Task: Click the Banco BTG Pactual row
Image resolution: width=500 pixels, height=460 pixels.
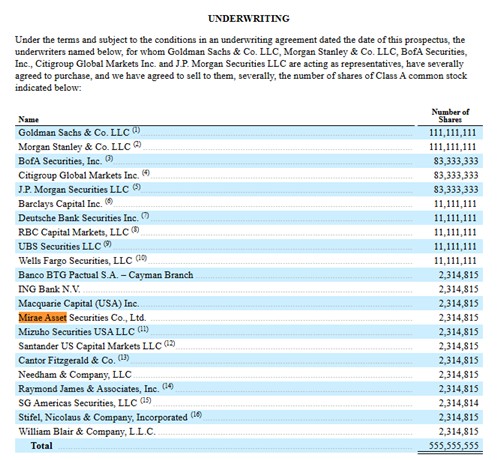Action: point(249,275)
